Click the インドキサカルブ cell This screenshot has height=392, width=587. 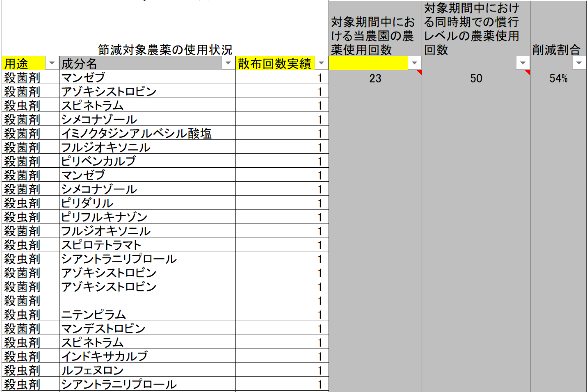tap(147, 356)
